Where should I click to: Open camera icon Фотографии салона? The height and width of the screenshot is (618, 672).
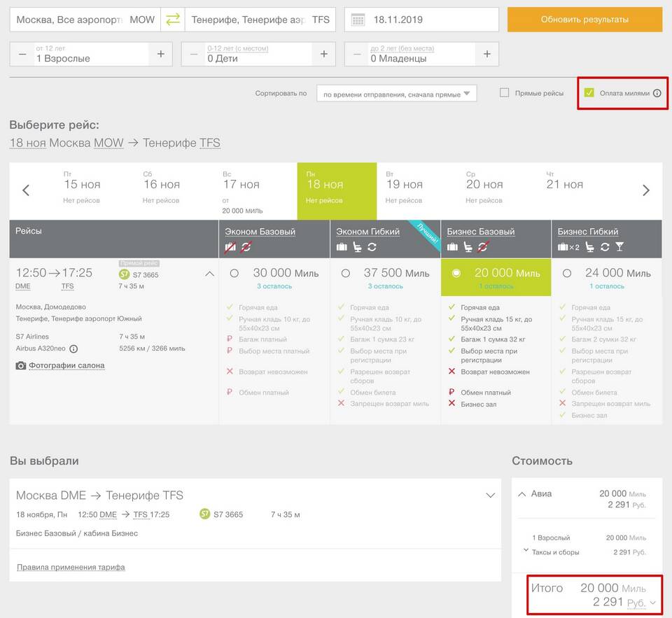(x=21, y=365)
